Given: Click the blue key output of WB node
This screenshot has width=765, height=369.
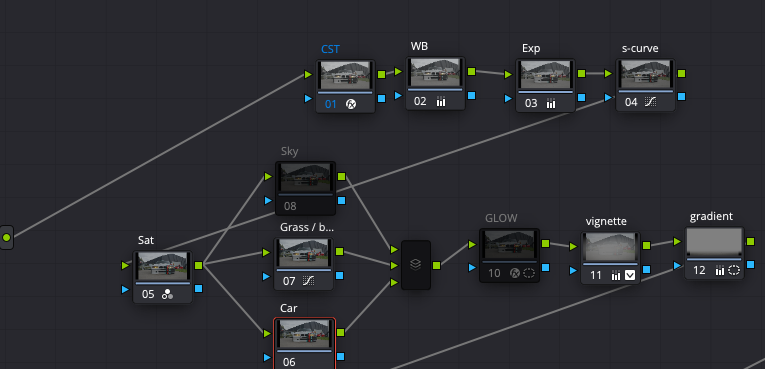Looking at the screenshot, I should pos(471,96).
